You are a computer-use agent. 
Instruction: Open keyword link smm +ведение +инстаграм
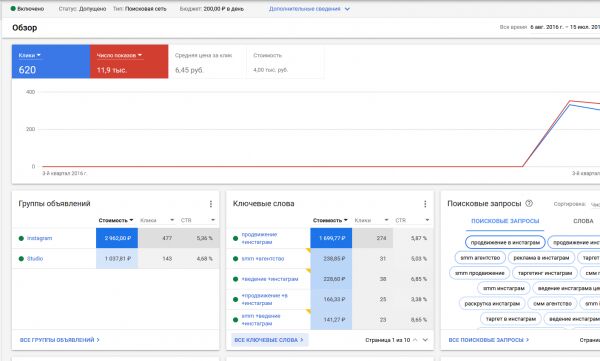click(261, 320)
